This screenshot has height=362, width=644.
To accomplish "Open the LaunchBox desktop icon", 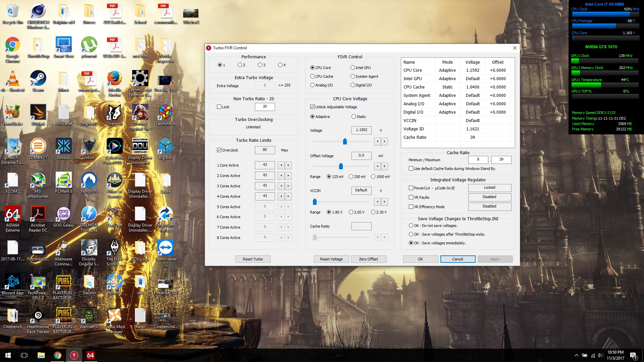I will coord(166,115).
